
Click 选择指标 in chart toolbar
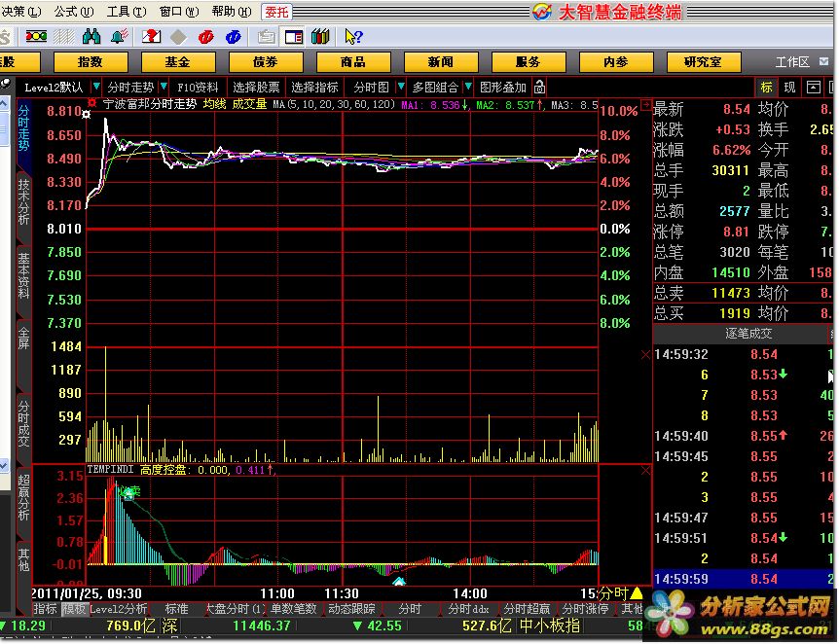click(314, 87)
